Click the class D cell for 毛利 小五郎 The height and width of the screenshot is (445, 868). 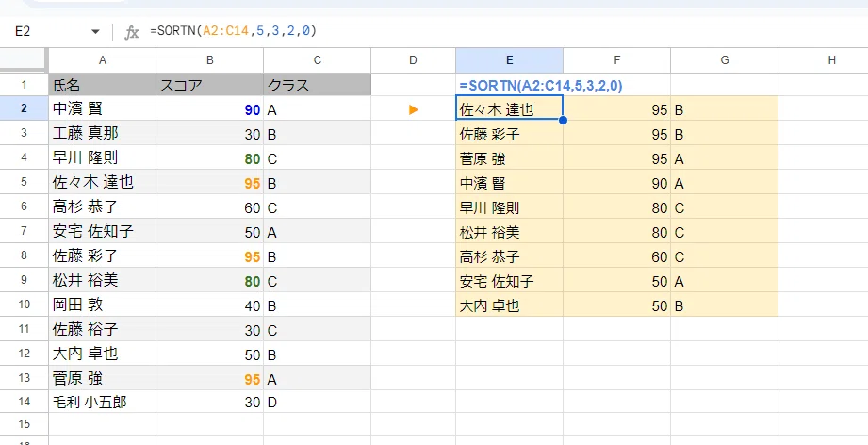(318, 402)
